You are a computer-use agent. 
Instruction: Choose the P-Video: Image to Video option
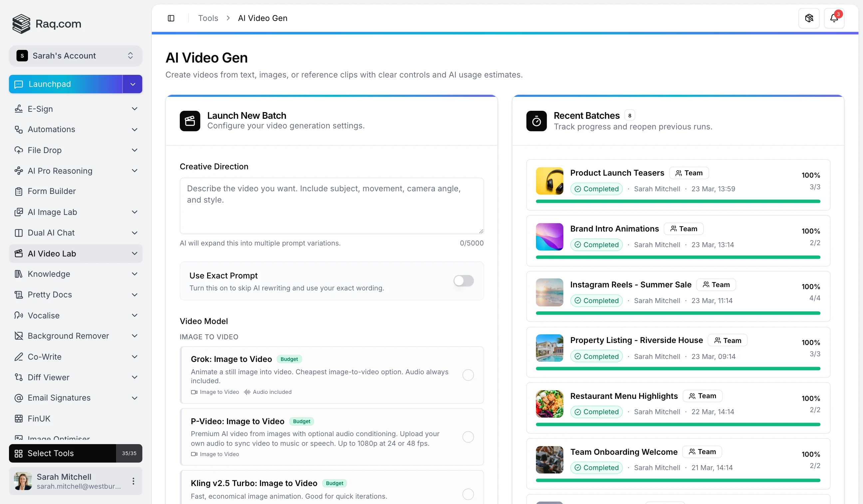tap(468, 437)
